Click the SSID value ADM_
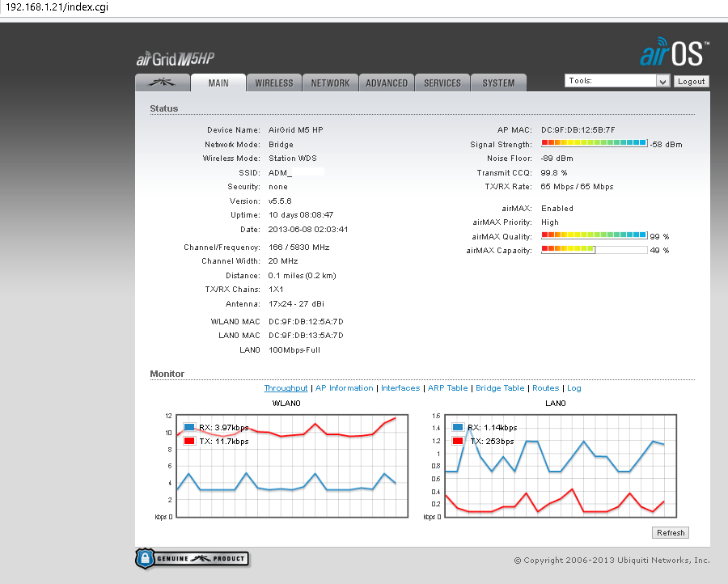The width and height of the screenshot is (728, 584). point(280,173)
